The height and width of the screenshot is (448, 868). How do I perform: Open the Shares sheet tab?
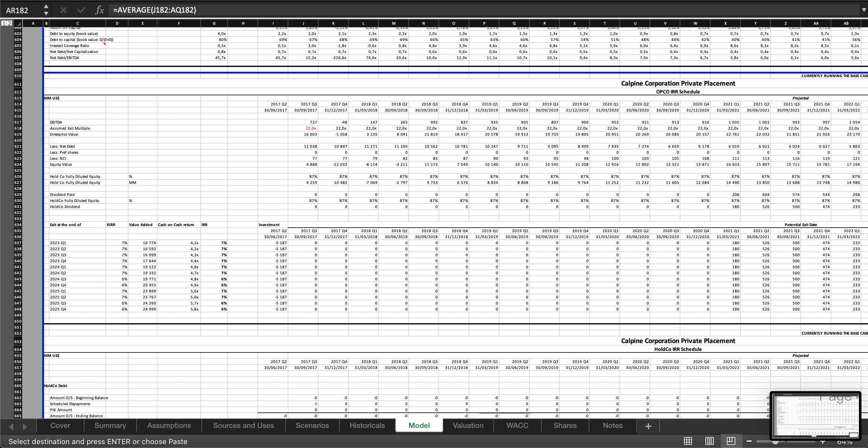point(565,425)
